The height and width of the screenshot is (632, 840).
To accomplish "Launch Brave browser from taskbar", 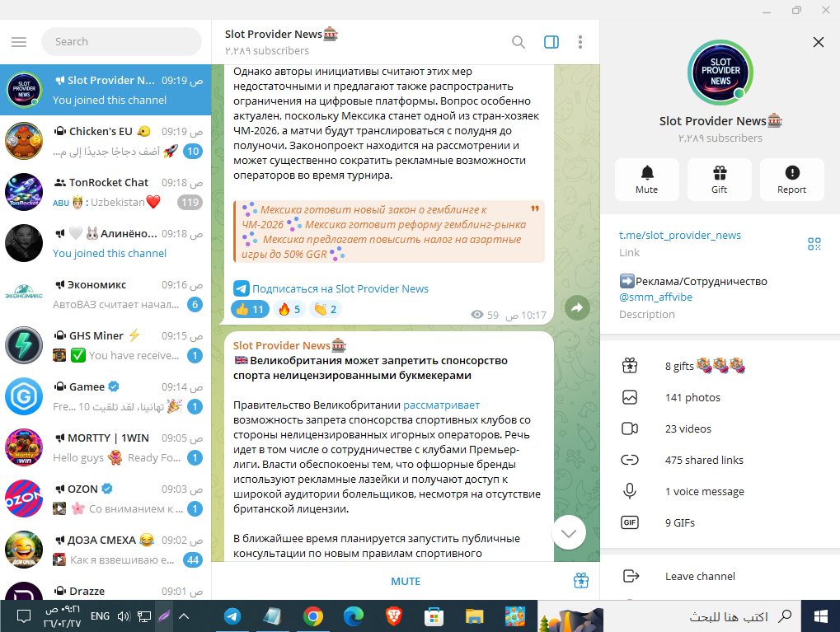I will [x=394, y=616].
